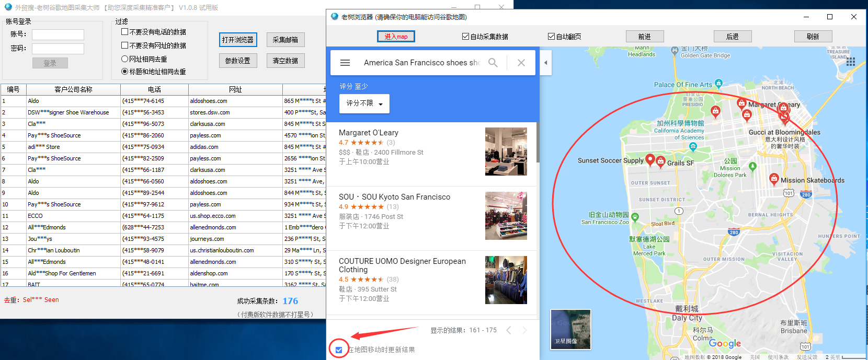This screenshot has height=360, width=868.
Task: Go to next results page arrow
Action: 524,330
